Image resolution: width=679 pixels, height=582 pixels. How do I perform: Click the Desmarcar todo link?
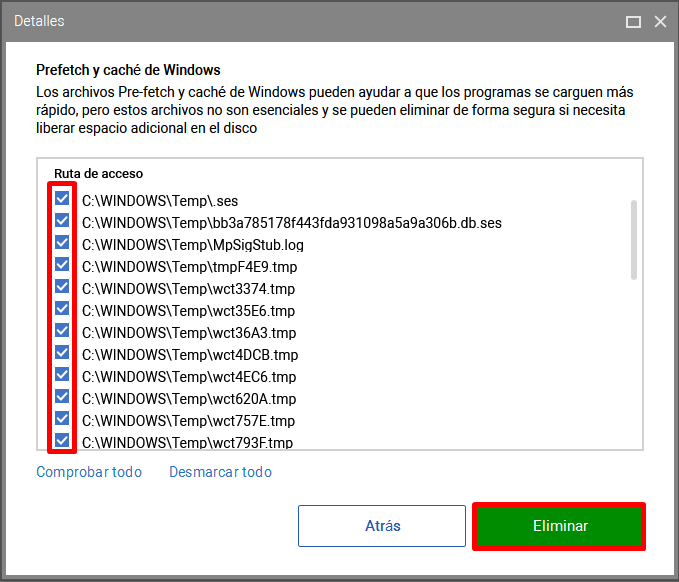coord(220,472)
